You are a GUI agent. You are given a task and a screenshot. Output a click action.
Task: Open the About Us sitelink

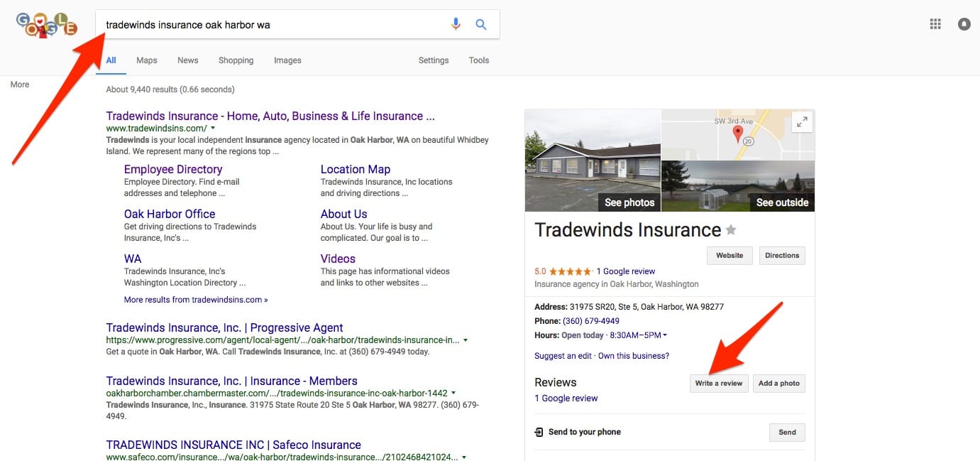(x=344, y=214)
